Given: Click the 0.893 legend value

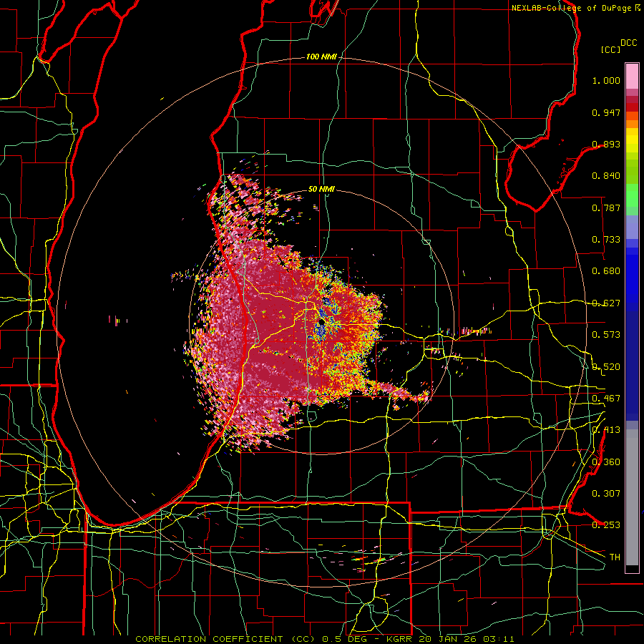Looking at the screenshot, I should pyautogui.click(x=606, y=144).
